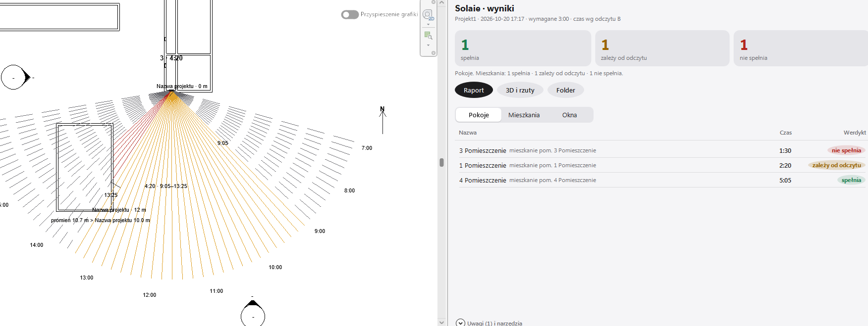Viewport: 868px width, 326px height.
Task: Click the 'Solaie · wyniki' panel title
Action: tap(485, 8)
